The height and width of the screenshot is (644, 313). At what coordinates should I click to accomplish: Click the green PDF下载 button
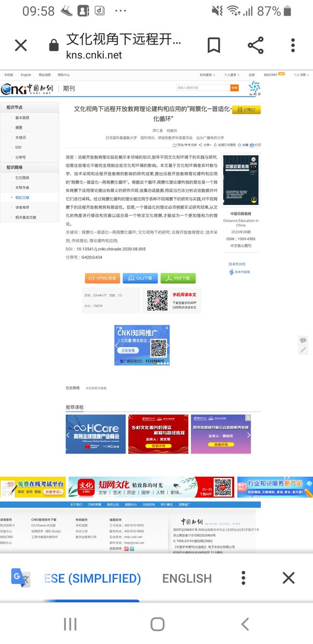coord(178,278)
